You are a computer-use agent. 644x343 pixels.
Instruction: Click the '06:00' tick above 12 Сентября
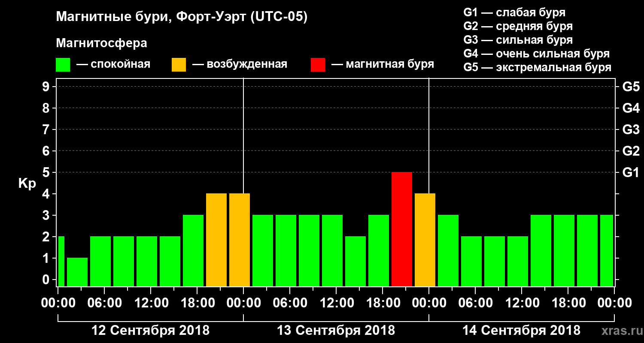coord(104,303)
